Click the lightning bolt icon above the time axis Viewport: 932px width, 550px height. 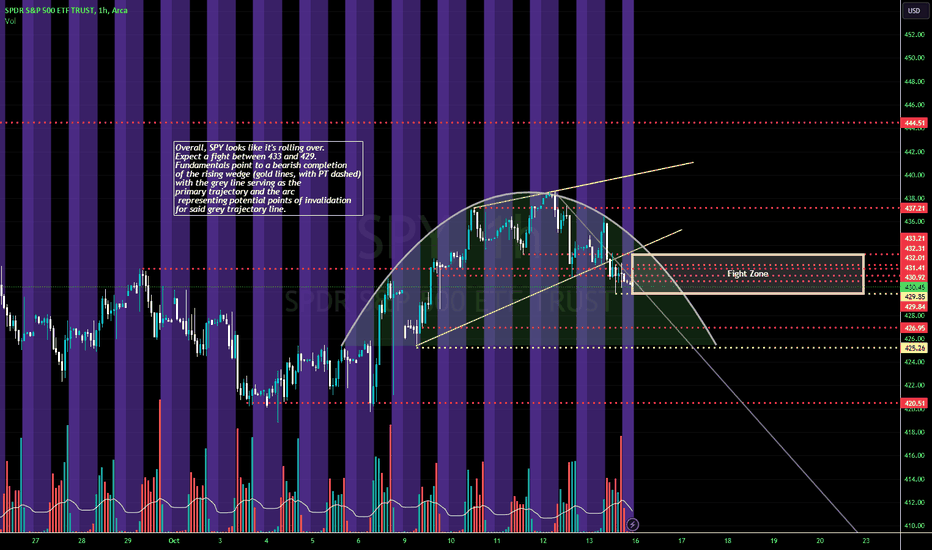632,524
